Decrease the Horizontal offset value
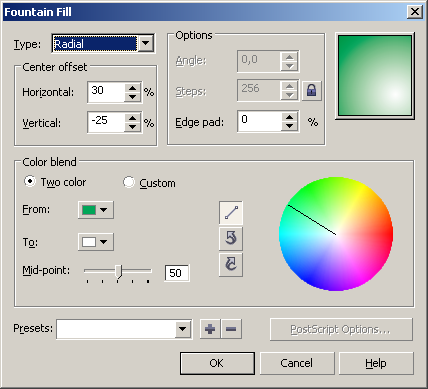This screenshot has height=389, width=428. click(133, 97)
